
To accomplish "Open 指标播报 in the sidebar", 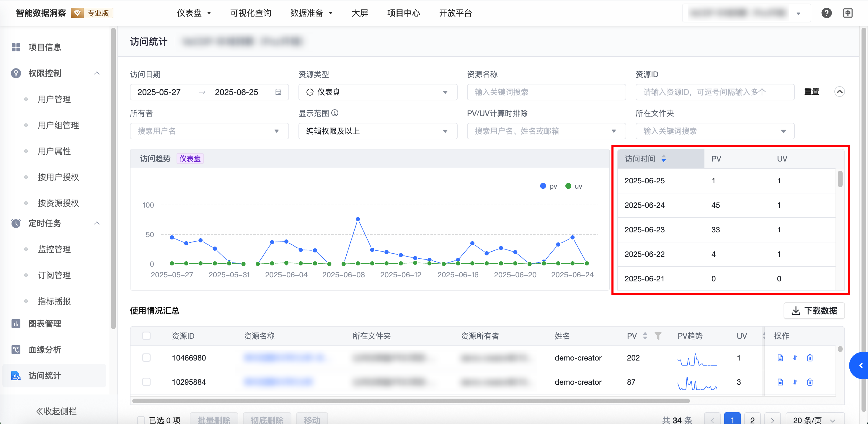I will tap(54, 301).
